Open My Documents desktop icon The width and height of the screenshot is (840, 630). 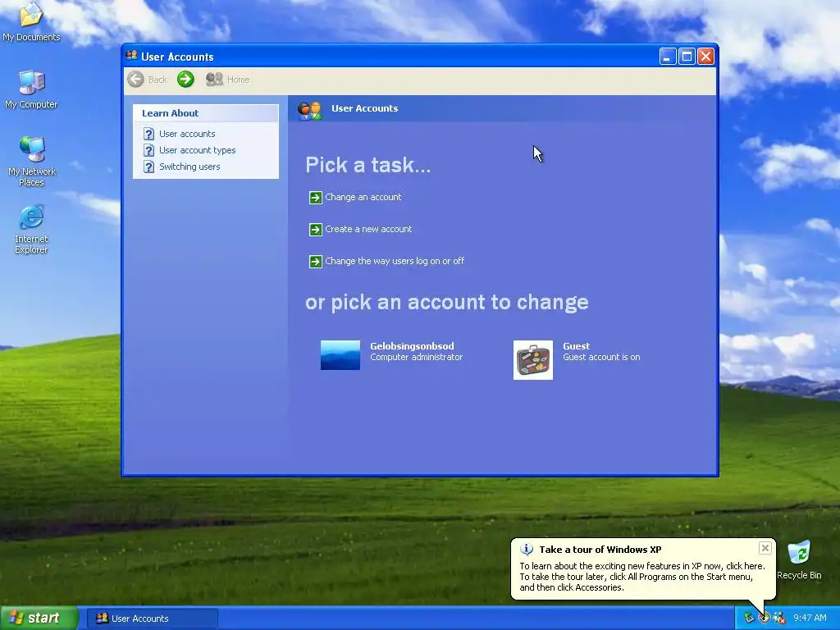[31, 21]
